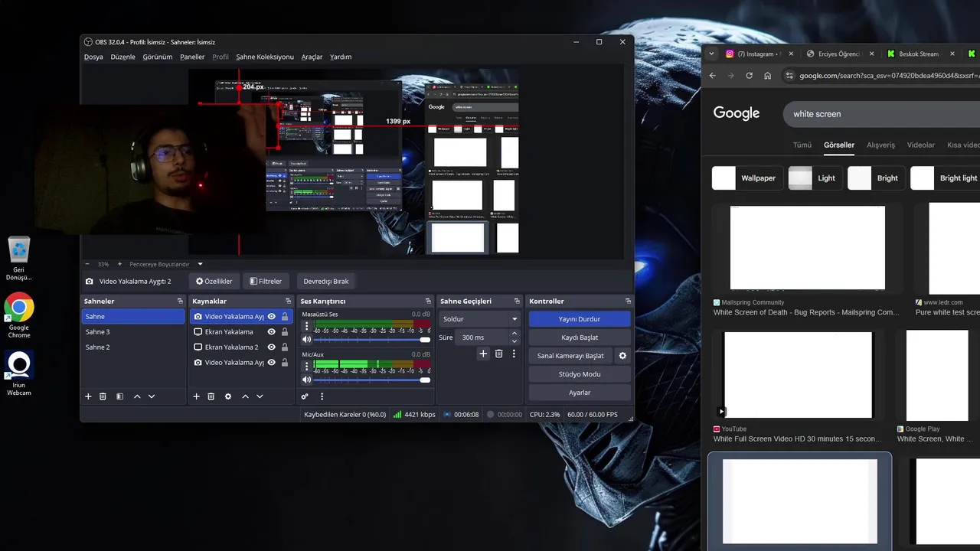Mute Masaüstü Ses speaker icon

(x=307, y=339)
